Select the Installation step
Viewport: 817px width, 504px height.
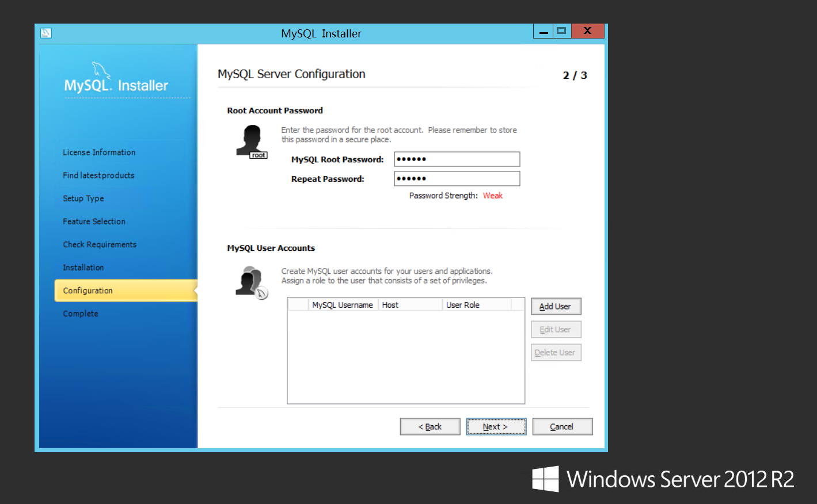[83, 268]
